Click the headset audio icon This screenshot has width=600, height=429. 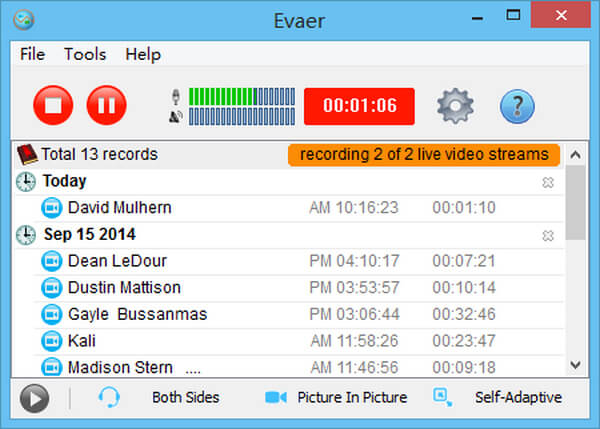[x=109, y=397]
